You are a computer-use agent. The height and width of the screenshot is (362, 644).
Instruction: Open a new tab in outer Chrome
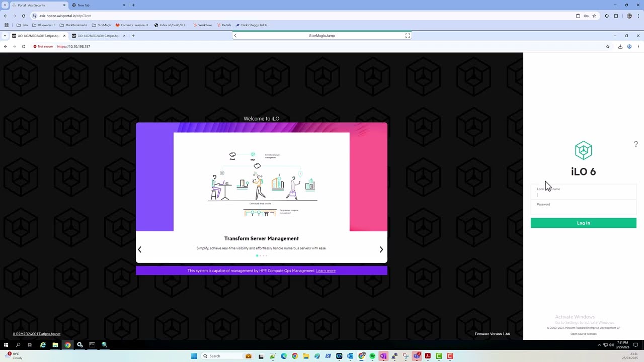[133, 5]
